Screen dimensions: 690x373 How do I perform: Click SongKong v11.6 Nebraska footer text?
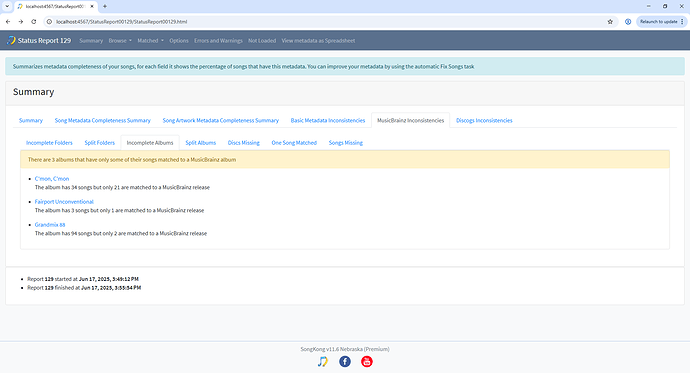345,349
